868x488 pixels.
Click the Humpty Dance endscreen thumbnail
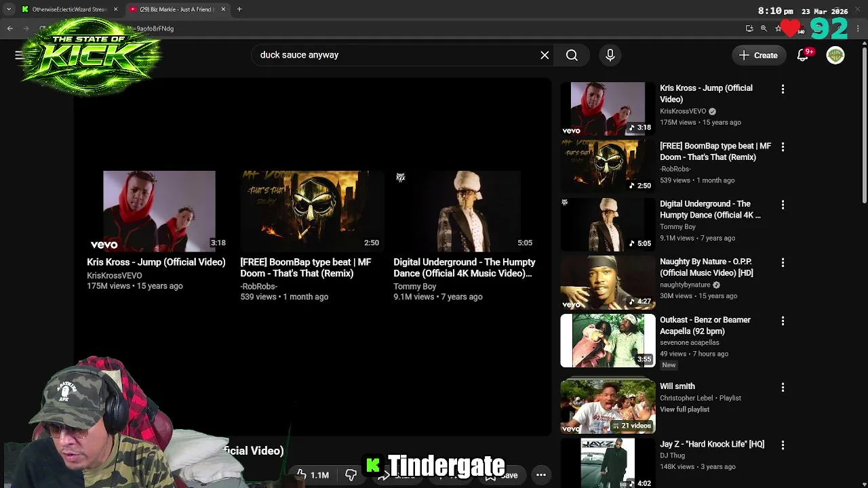(x=466, y=211)
